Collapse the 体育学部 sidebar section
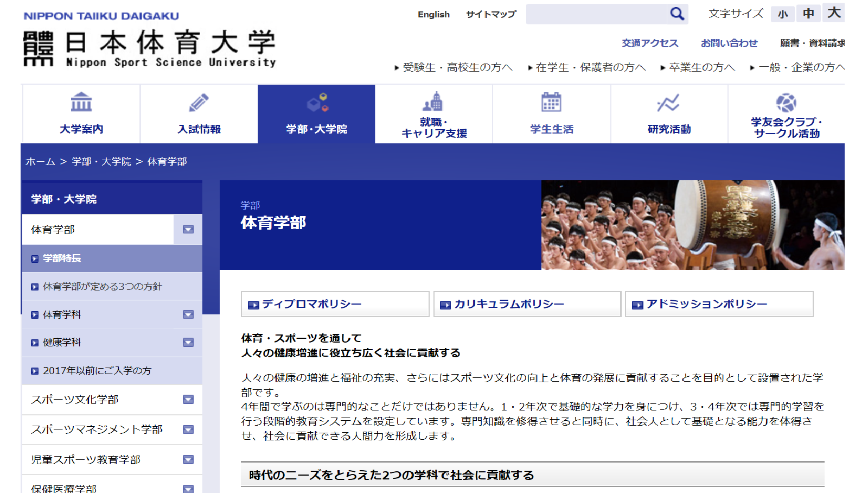The height and width of the screenshot is (493, 868). coord(188,230)
